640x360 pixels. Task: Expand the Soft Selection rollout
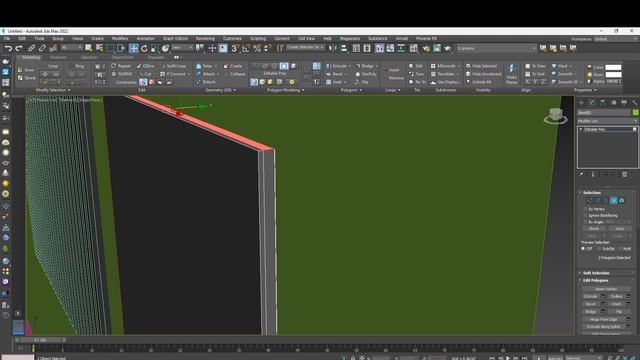[x=596, y=273]
